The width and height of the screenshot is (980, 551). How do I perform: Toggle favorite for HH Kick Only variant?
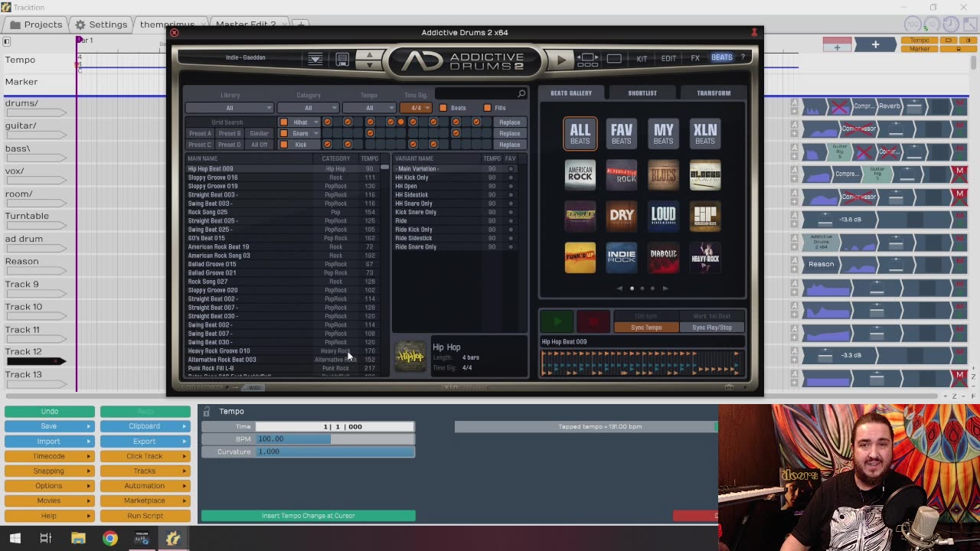[x=511, y=178]
